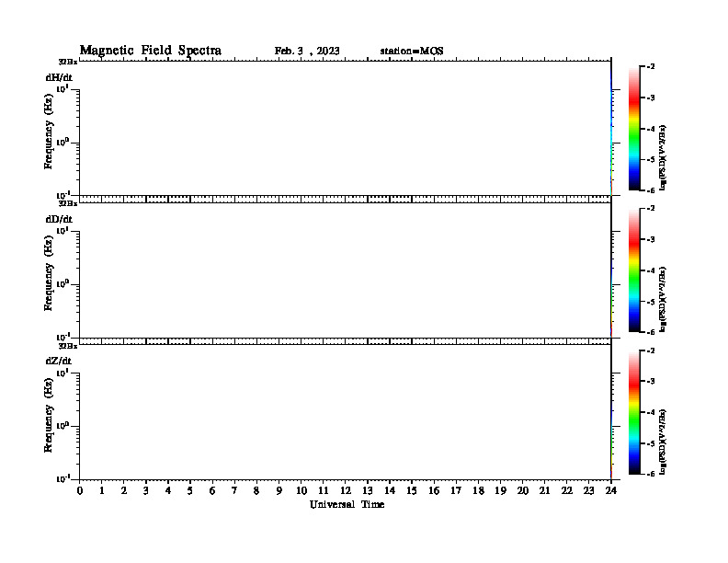
Task: Click hour 15 on the time axis
Action: tap(412, 491)
